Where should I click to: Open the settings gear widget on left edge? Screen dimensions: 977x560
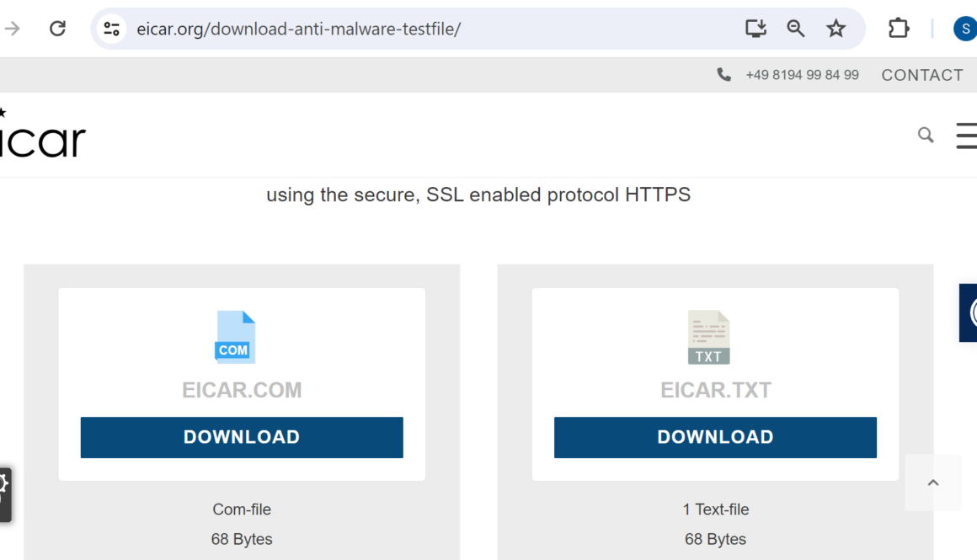click(3, 484)
